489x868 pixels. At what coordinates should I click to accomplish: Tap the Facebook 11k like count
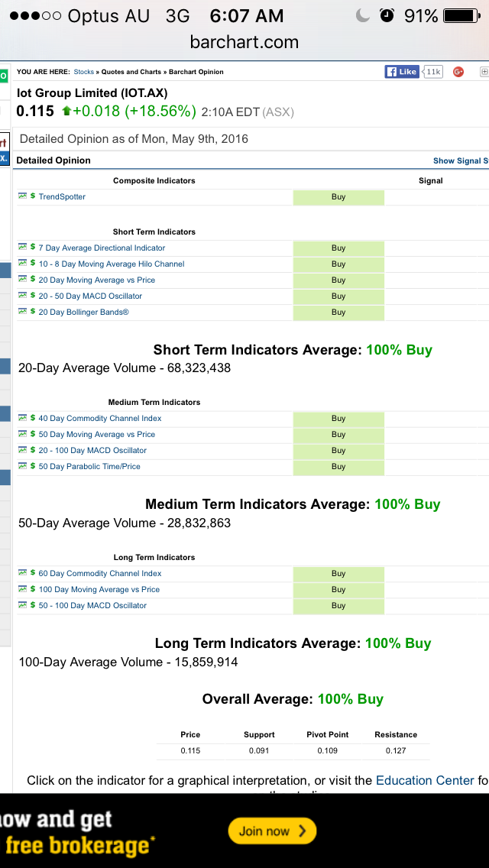pyautogui.click(x=432, y=71)
